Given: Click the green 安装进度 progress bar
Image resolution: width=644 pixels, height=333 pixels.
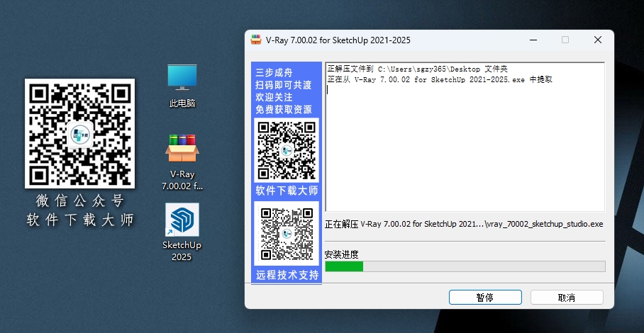Looking at the screenshot, I should [x=465, y=266].
